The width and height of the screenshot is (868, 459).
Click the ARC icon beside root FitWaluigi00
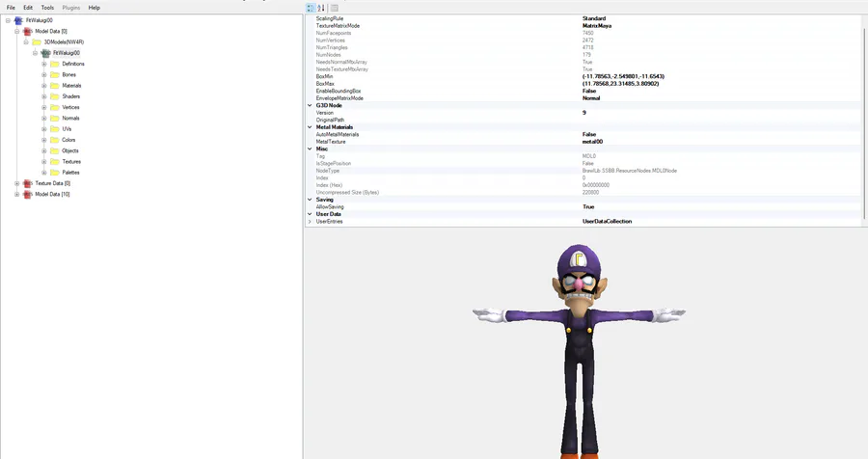click(18, 20)
